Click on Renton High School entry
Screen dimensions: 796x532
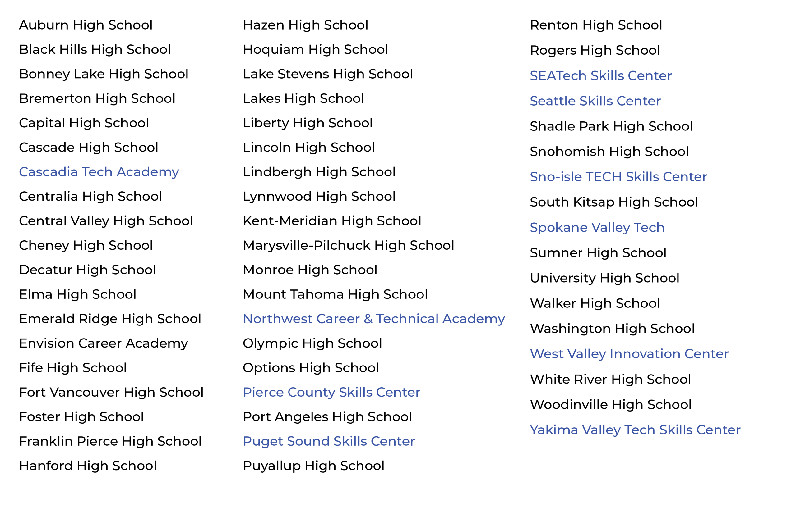pyautogui.click(x=596, y=25)
